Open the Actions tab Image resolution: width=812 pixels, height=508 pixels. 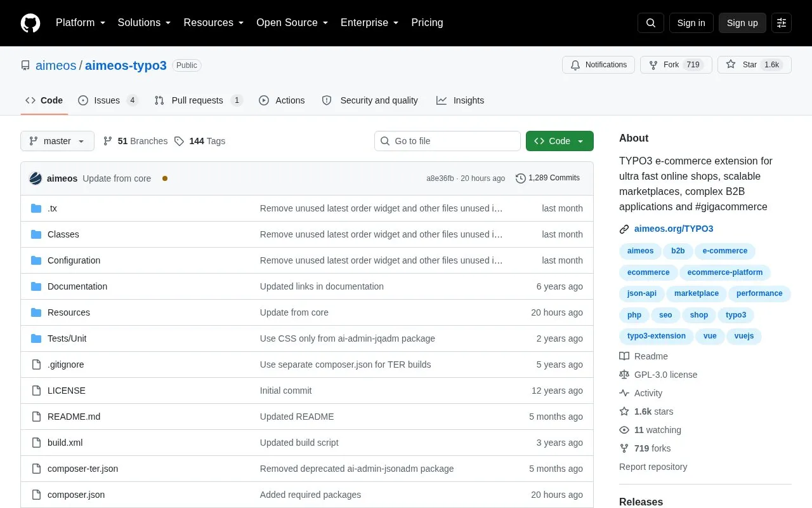pos(282,100)
